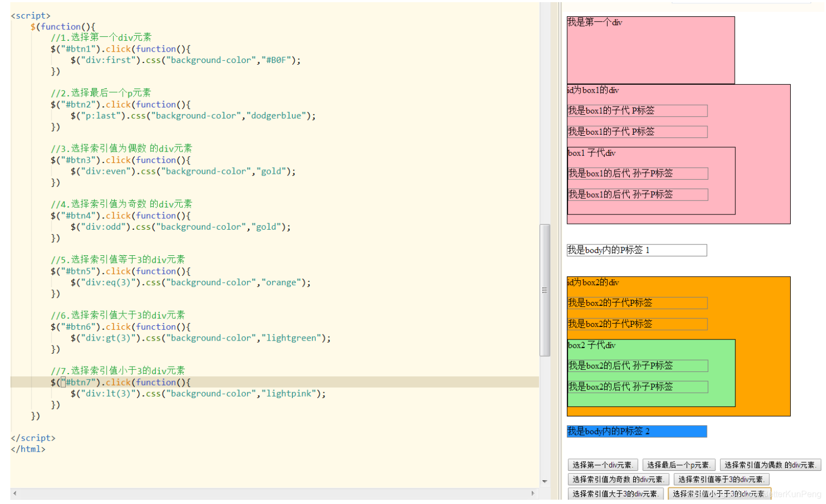
Task: Click the code line containing "div:odd"
Action: point(180,227)
